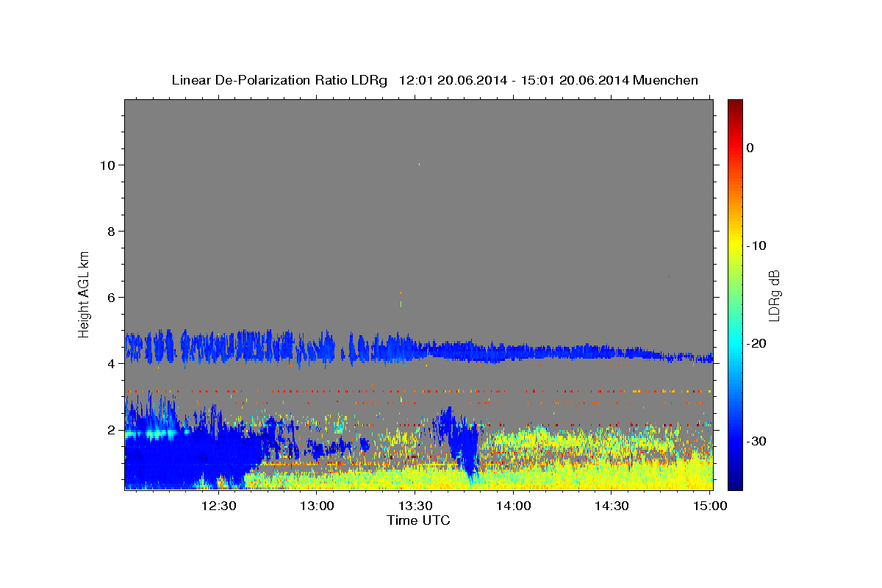Click the colorbar tick label -30
Viewport: 882px width, 588px height.
[756, 441]
